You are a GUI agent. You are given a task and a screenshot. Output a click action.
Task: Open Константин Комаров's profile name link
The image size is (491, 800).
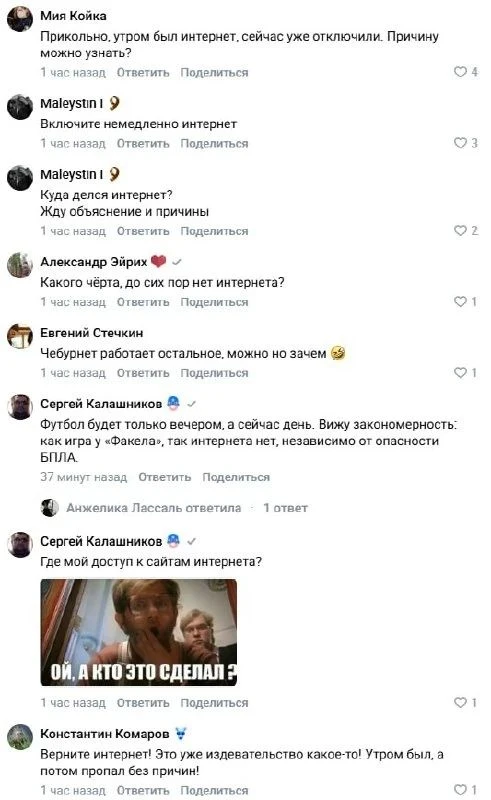[105, 734]
